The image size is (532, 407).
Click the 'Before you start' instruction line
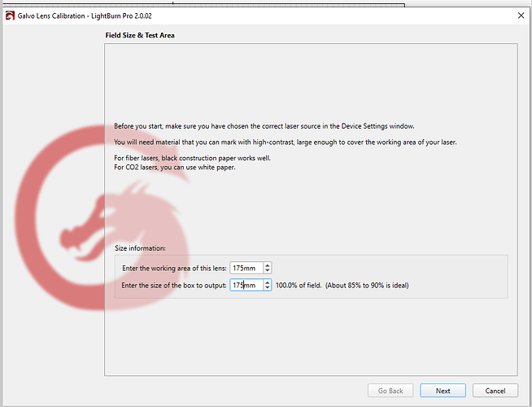(264, 126)
